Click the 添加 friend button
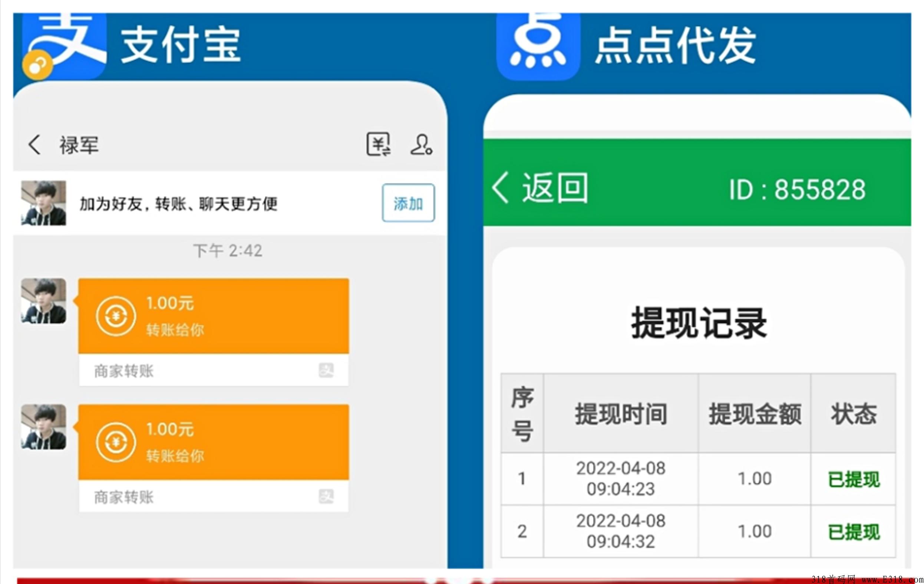 click(x=408, y=203)
